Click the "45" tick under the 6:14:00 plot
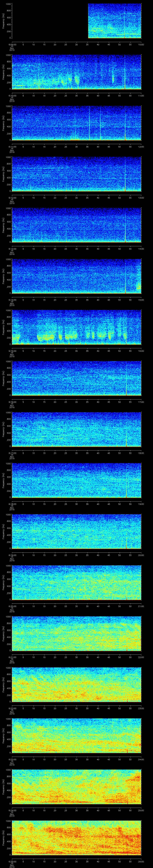 click(109, 300)
